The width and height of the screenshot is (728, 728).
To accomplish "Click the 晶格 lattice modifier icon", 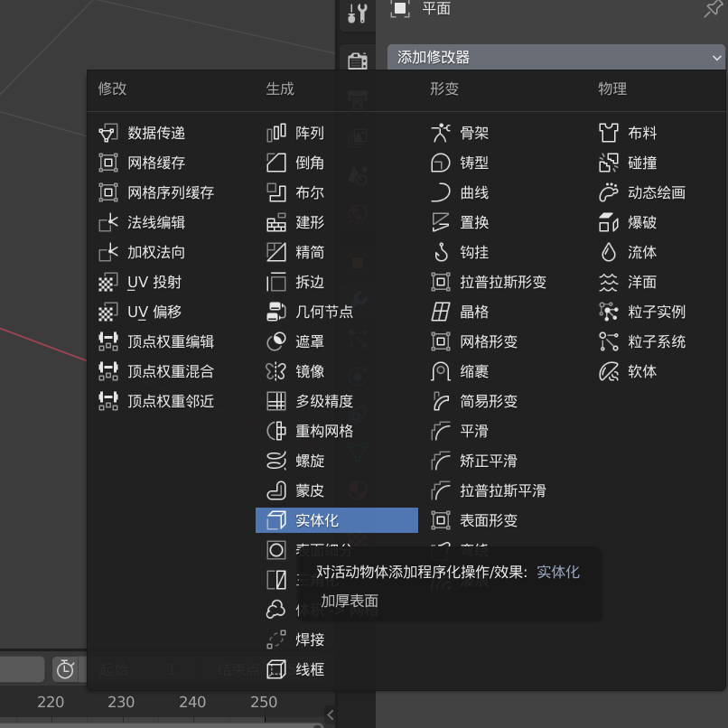I will 441,312.
